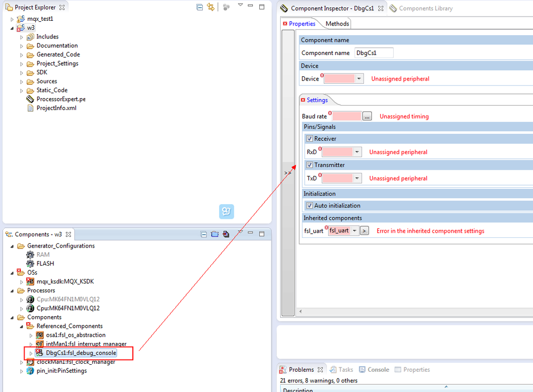Collapse the Generator_Configurations node
The width and height of the screenshot is (533, 392).
(x=12, y=246)
